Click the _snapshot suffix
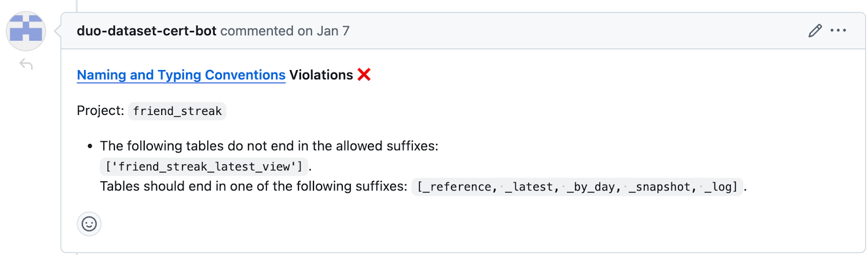The height and width of the screenshot is (255, 868). coord(660,187)
